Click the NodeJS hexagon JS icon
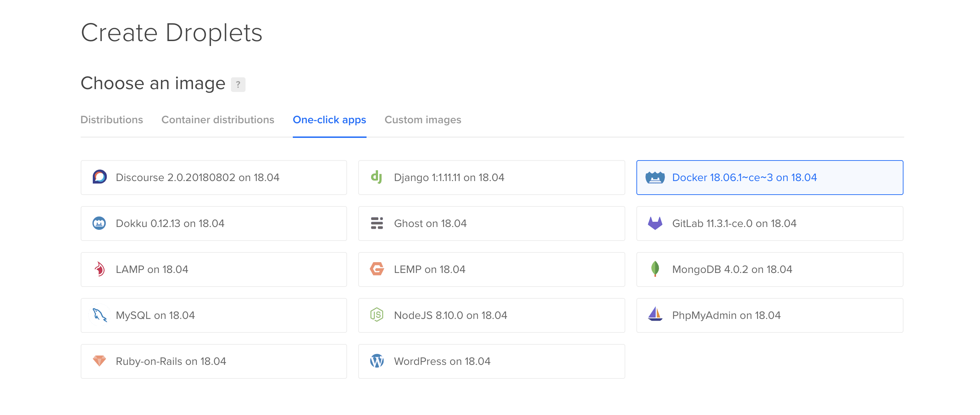This screenshot has width=980, height=415. pos(377,315)
